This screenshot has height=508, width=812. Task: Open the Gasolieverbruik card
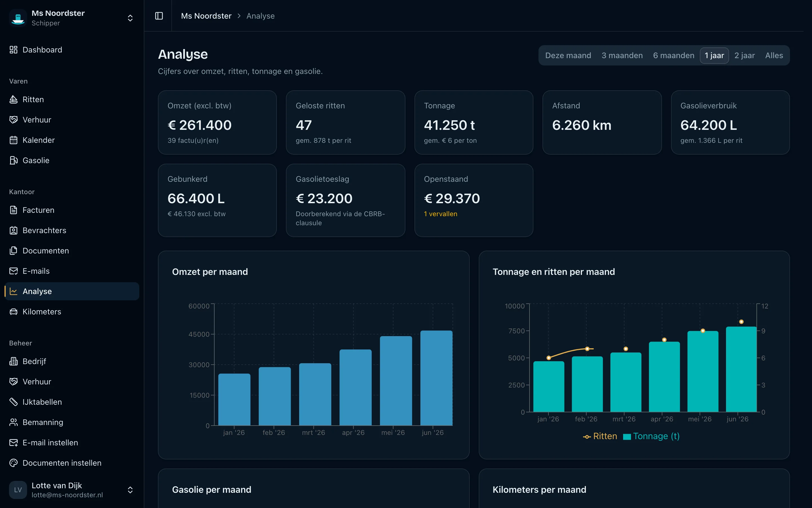(730, 122)
